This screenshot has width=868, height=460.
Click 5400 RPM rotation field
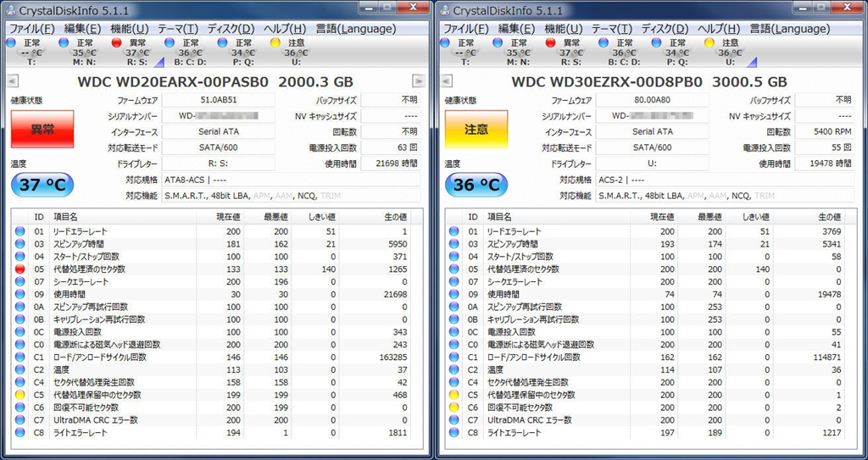[825, 132]
